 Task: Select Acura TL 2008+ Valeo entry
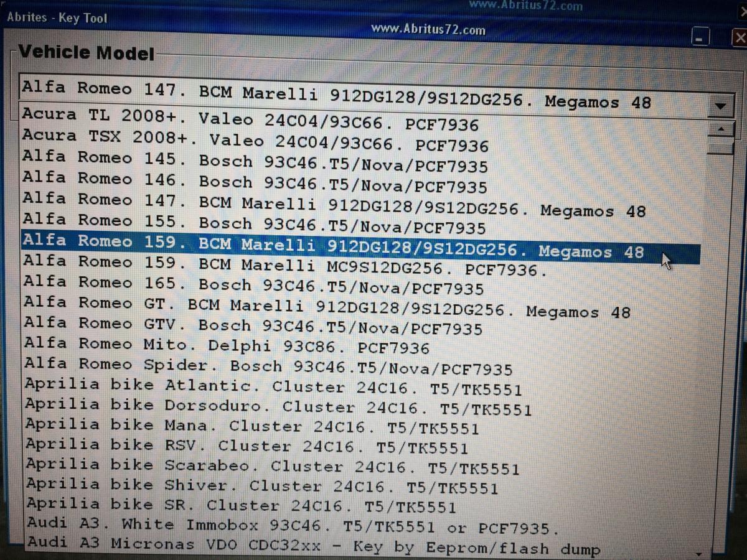coord(250,119)
